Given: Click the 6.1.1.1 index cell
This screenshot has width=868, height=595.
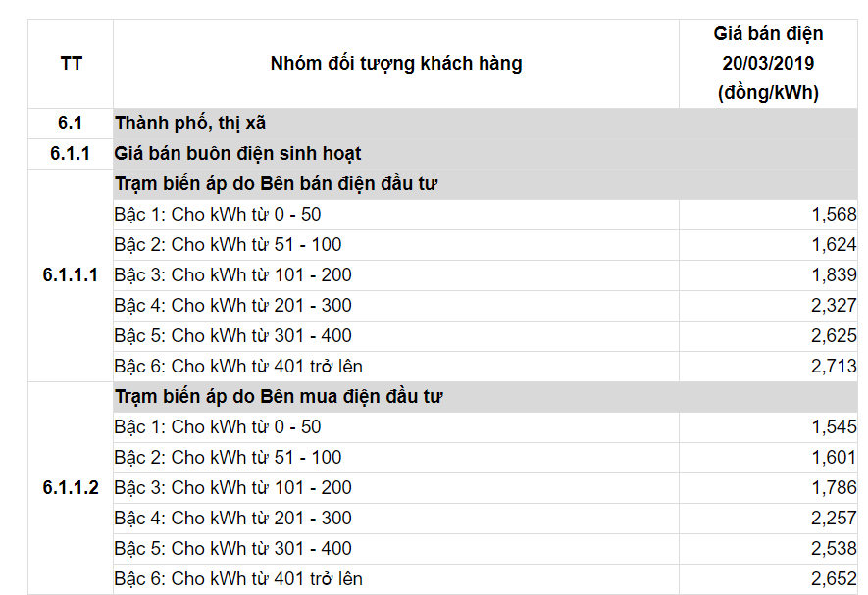Looking at the screenshot, I should click(x=71, y=275).
